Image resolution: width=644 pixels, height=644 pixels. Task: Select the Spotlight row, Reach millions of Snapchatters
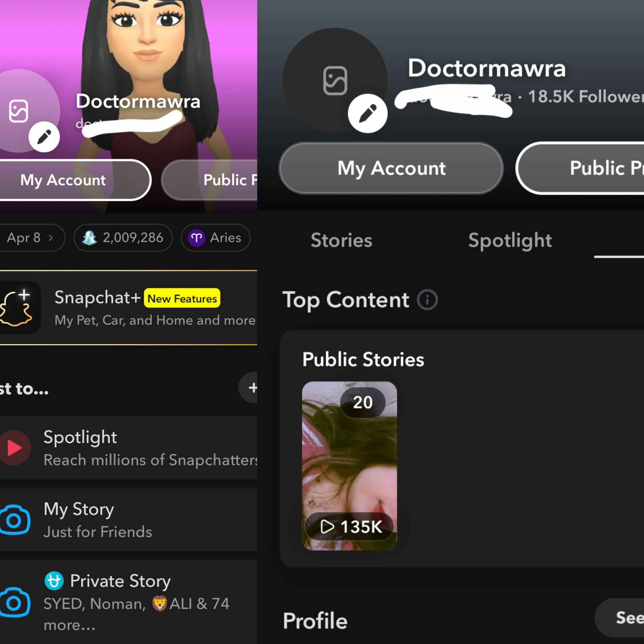129,448
